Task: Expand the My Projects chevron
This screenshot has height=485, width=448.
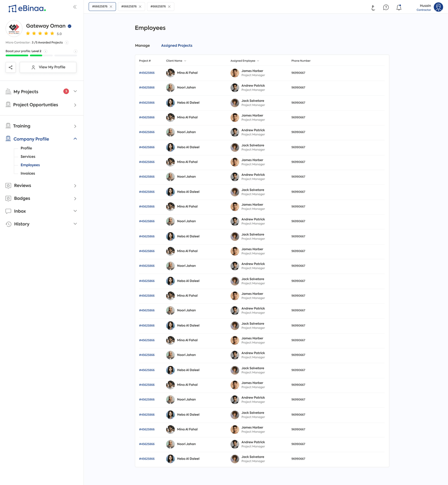Action: tap(75, 91)
